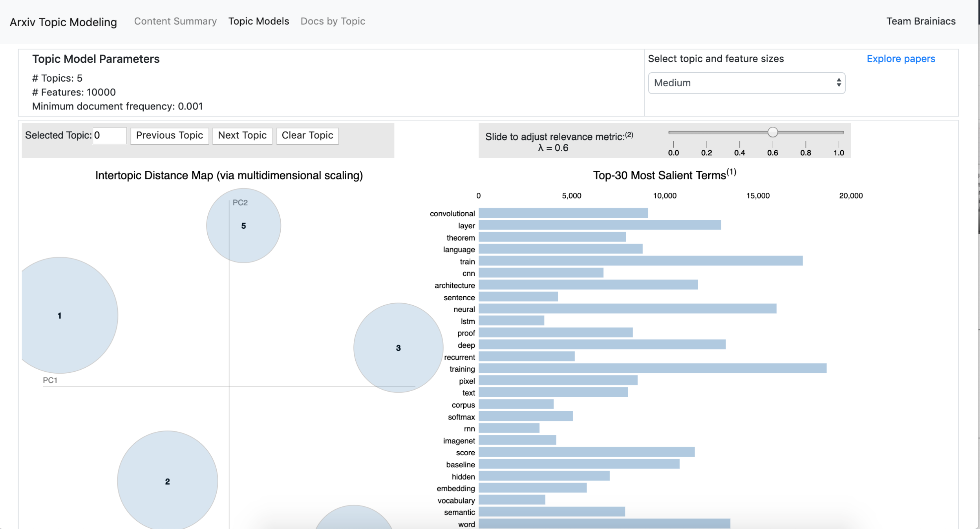The height and width of the screenshot is (529, 980).
Task: Open the Explore papers link
Action: [x=901, y=58]
